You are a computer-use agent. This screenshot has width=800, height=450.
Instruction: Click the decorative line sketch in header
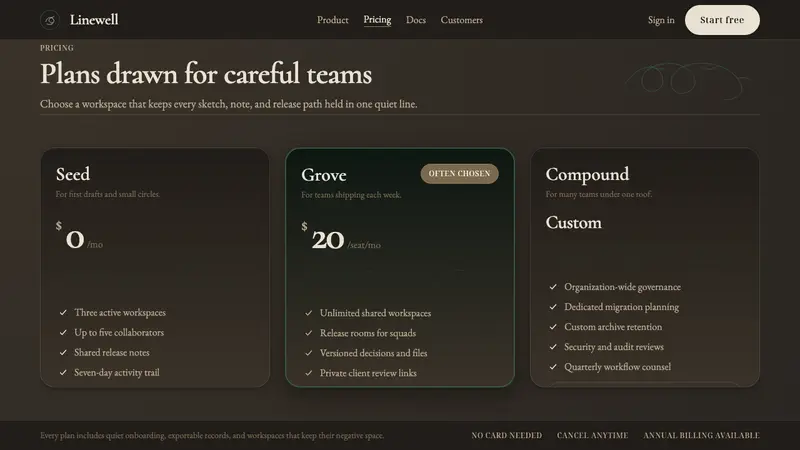point(687,81)
